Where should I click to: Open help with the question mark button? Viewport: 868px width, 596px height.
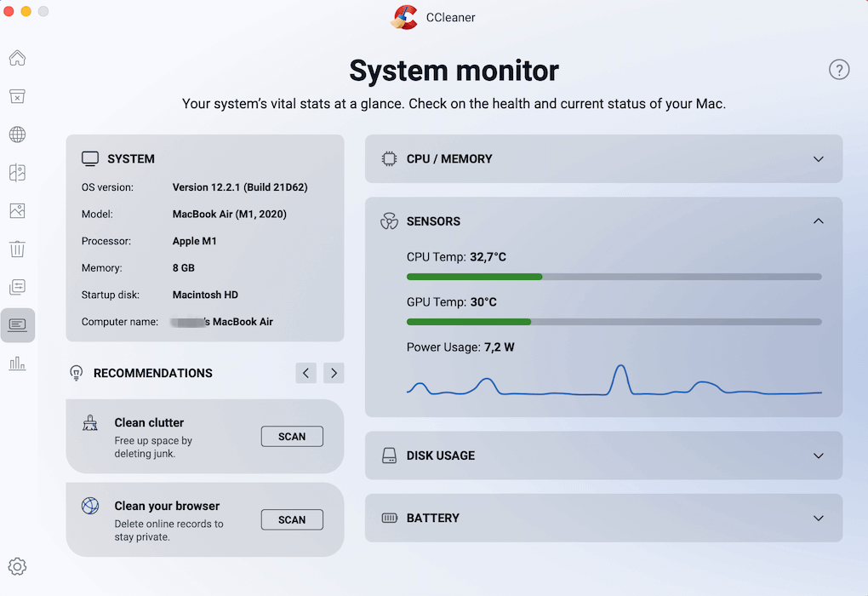coord(839,70)
